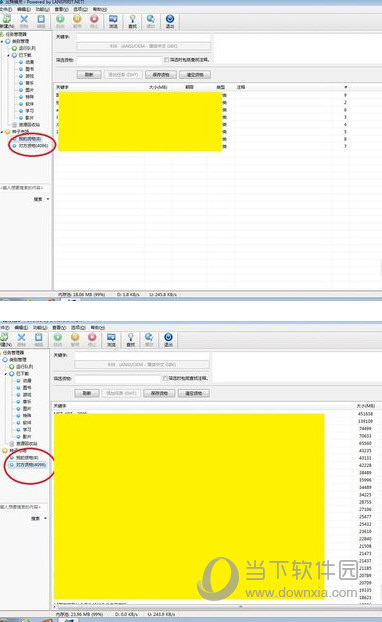Open the 功能(U) menu in upper window

tap(43, 9)
